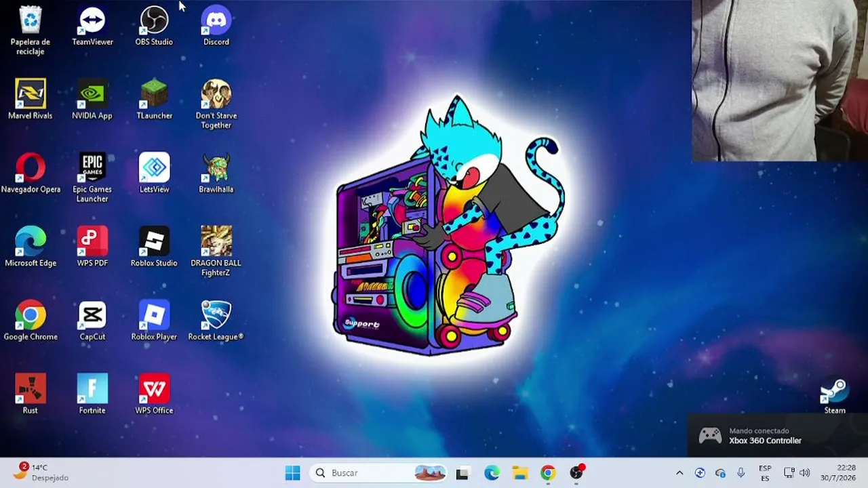
Task: Select the WPS Office desktop shortcut
Action: [154, 394]
